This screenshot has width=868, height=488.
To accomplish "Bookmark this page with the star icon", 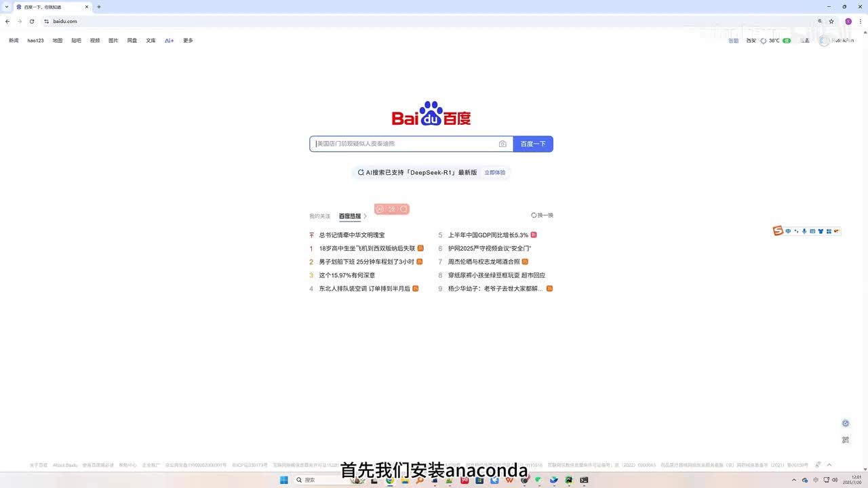I will click(x=831, y=21).
